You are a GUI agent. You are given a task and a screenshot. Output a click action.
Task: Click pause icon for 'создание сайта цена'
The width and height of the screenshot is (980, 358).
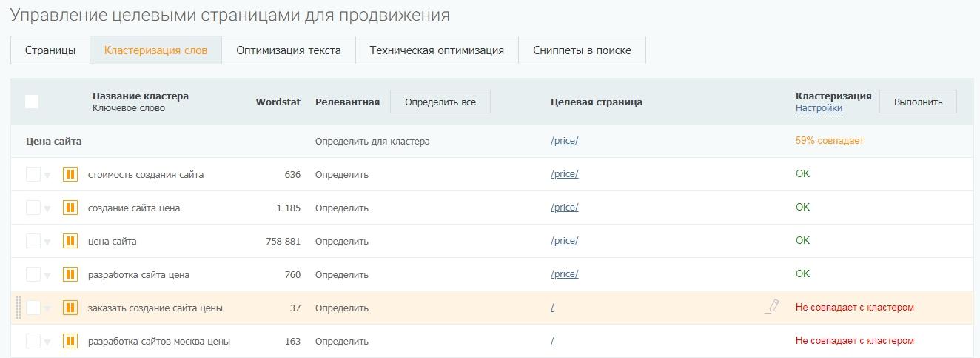tap(70, 208)
